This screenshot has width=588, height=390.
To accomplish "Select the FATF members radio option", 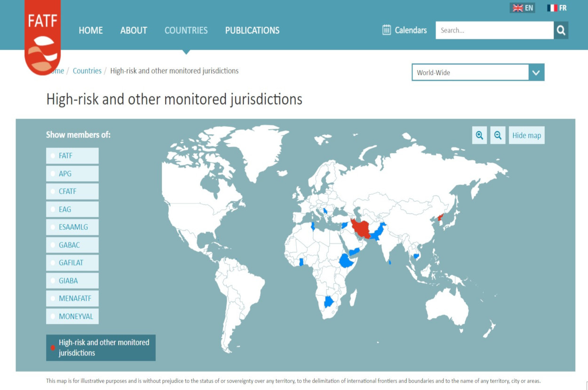I will 53,156.
